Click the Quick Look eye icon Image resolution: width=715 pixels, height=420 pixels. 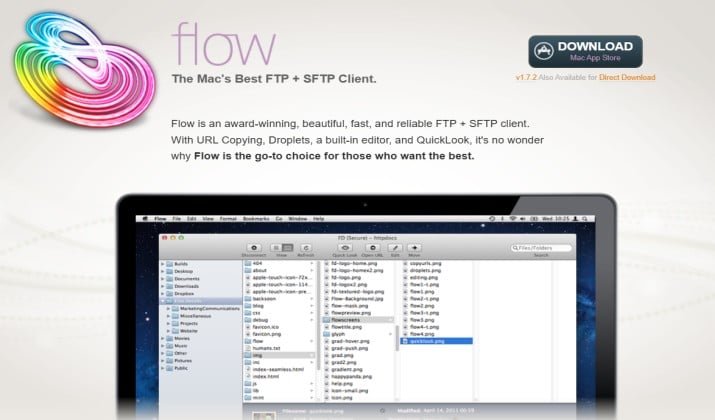345,248
